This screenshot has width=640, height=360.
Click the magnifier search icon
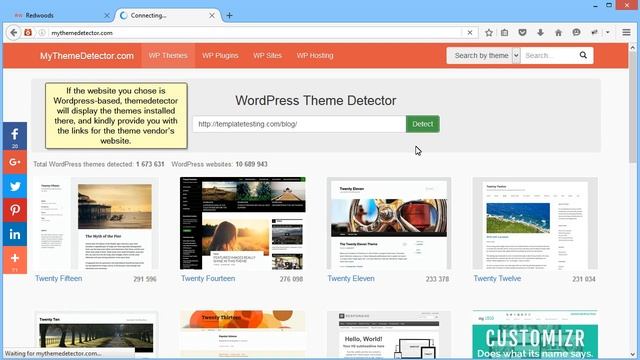[x=583, y=55]
